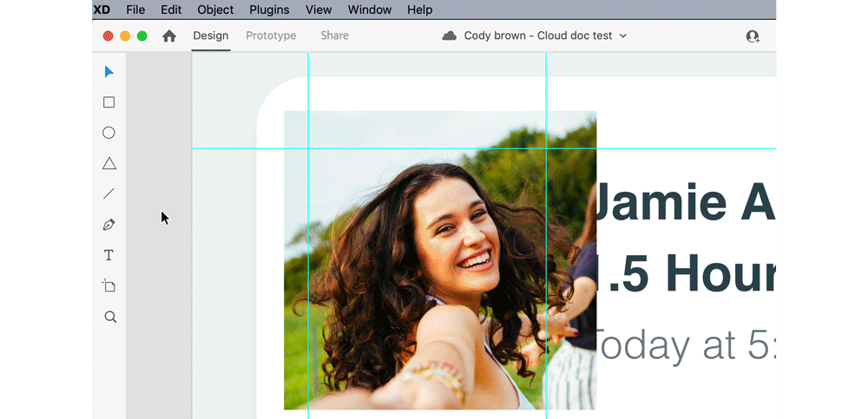Screen dimensions: 868x419
Task: Click the invite user profile icon
Action: (753, 36)
